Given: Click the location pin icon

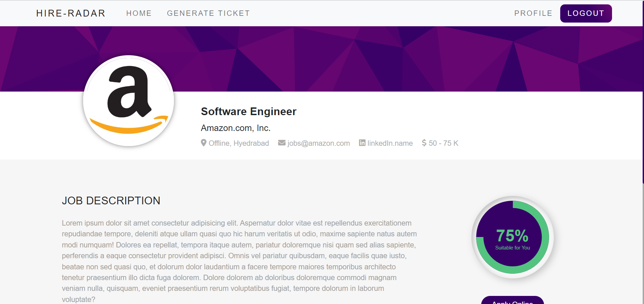Looking at the screenshot, I should tap(204, 143).
